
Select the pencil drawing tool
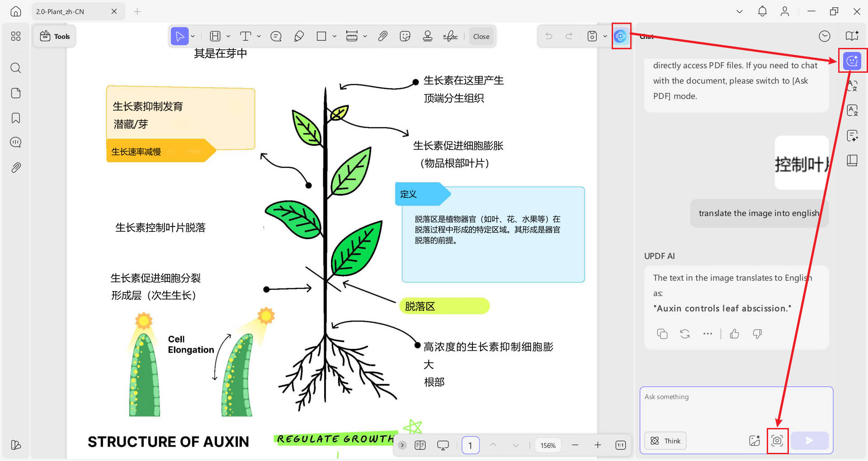point(299,36)
